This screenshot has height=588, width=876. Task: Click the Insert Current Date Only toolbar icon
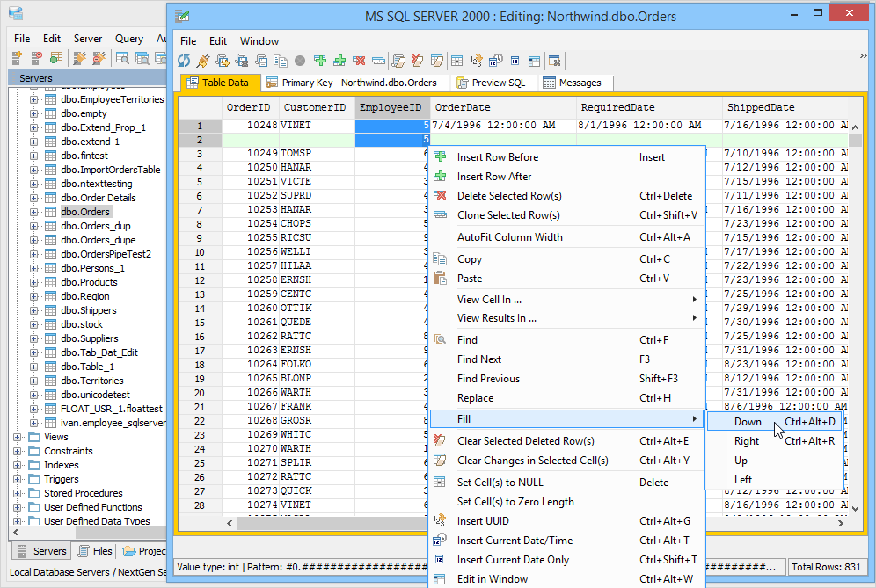[x=515, y=61]
